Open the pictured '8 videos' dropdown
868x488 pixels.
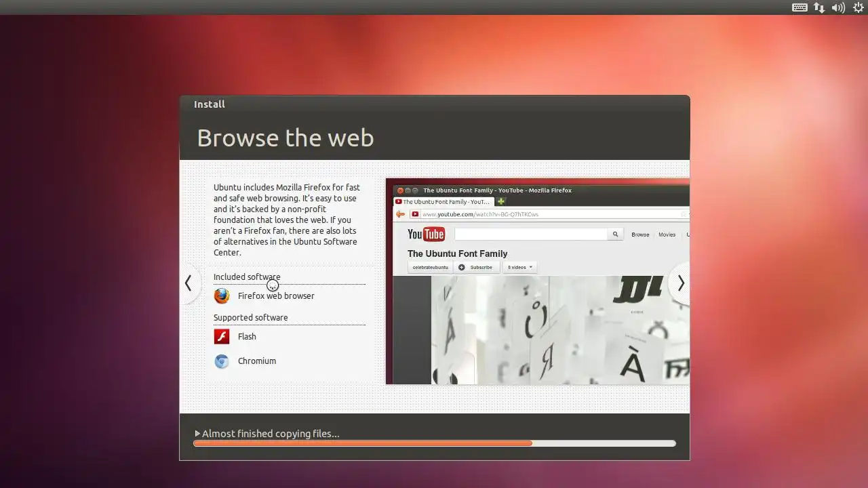coord(519,267)
